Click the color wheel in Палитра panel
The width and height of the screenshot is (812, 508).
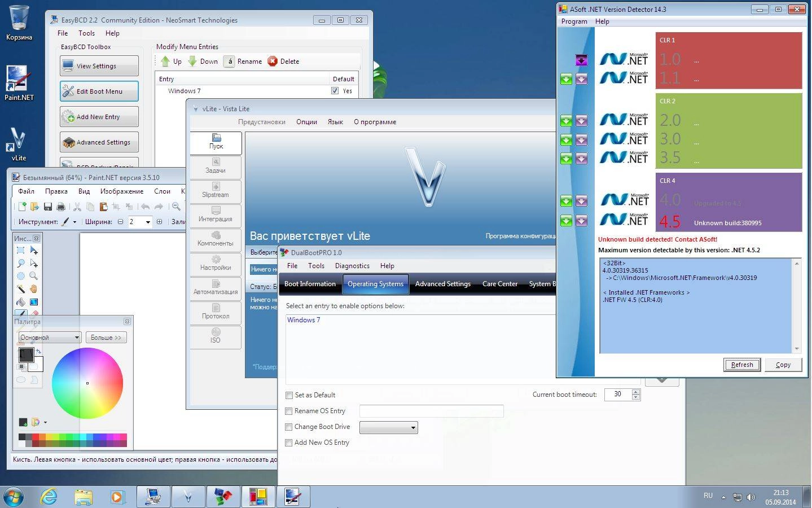87,383
